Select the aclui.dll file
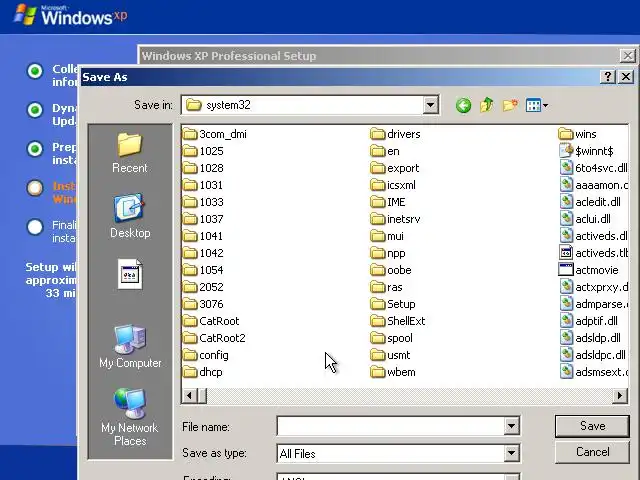 585,219
